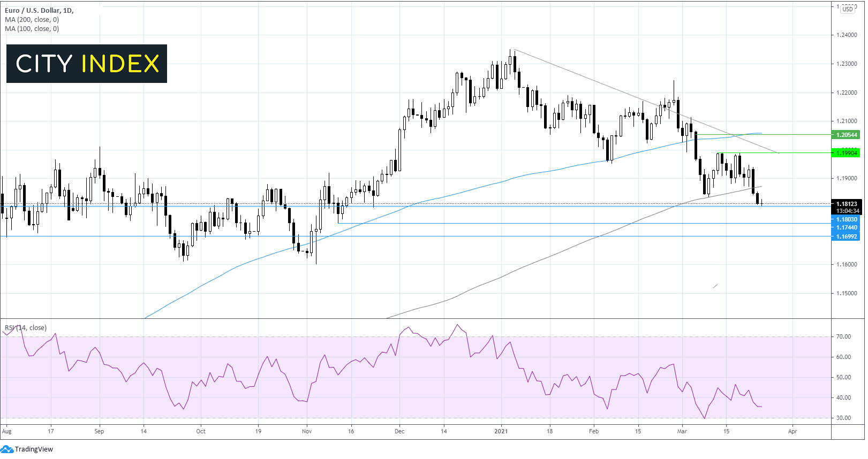868x459 pixels.
Task: Select the RSI (14, close) indicator label
Action: tap(26, 328)
